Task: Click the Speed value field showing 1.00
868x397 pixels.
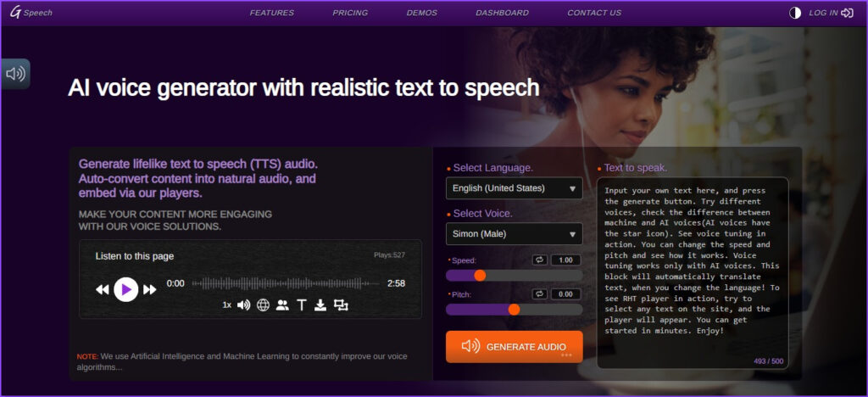Action: [x=565, y=260]
